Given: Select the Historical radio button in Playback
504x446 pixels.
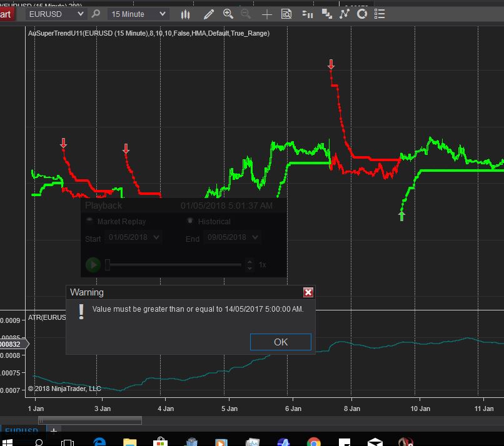Looking at the screenshot, I should [x=190, y=221].
